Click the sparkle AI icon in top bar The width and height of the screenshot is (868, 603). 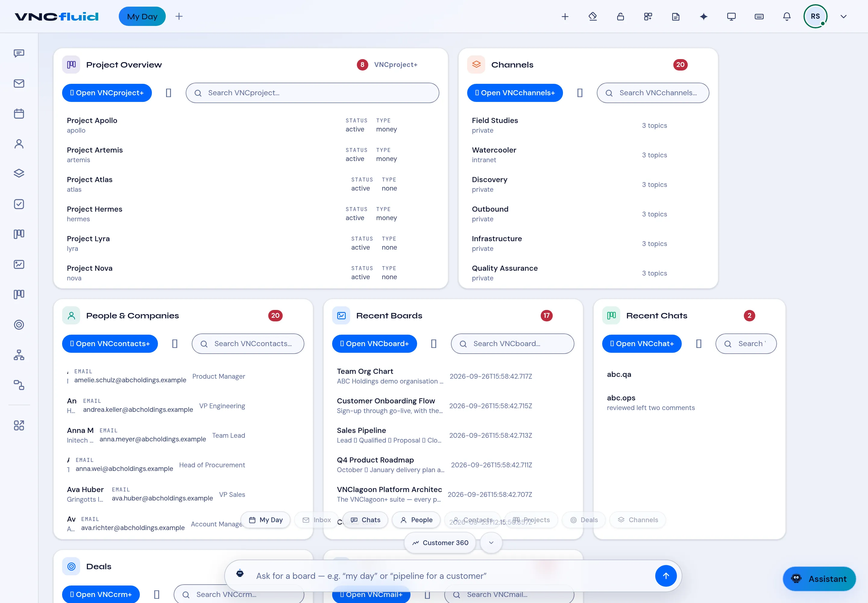coord(704,17)
